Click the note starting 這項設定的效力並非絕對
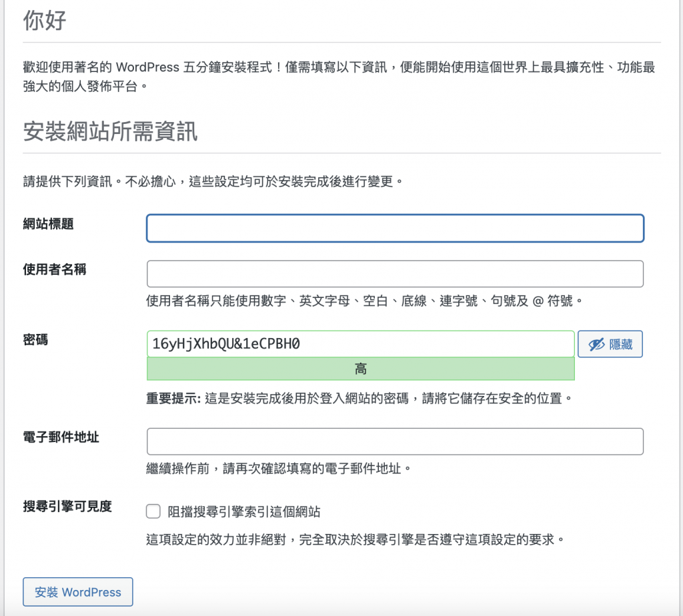 tap(356, 540)
